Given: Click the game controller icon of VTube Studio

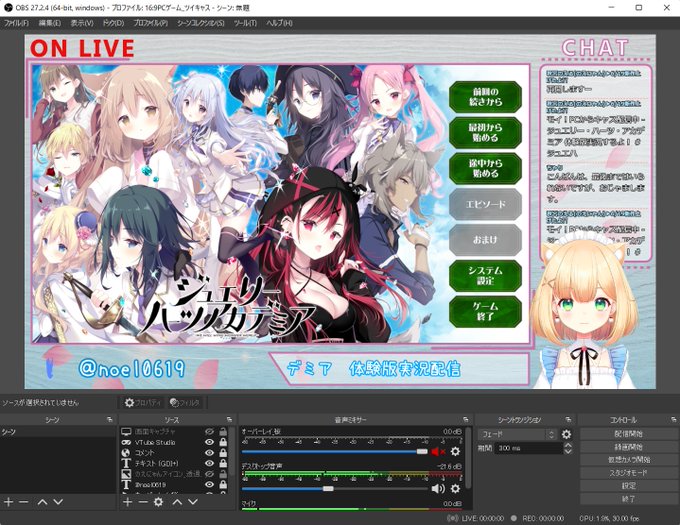Looking at the screenshot, I should click(x=126, y=442).
